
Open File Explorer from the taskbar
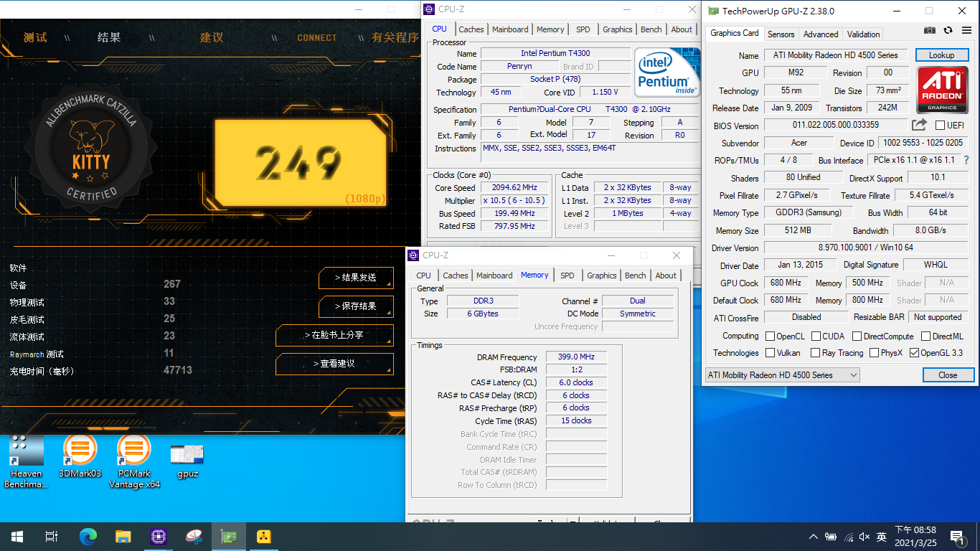tap(123, 537)
